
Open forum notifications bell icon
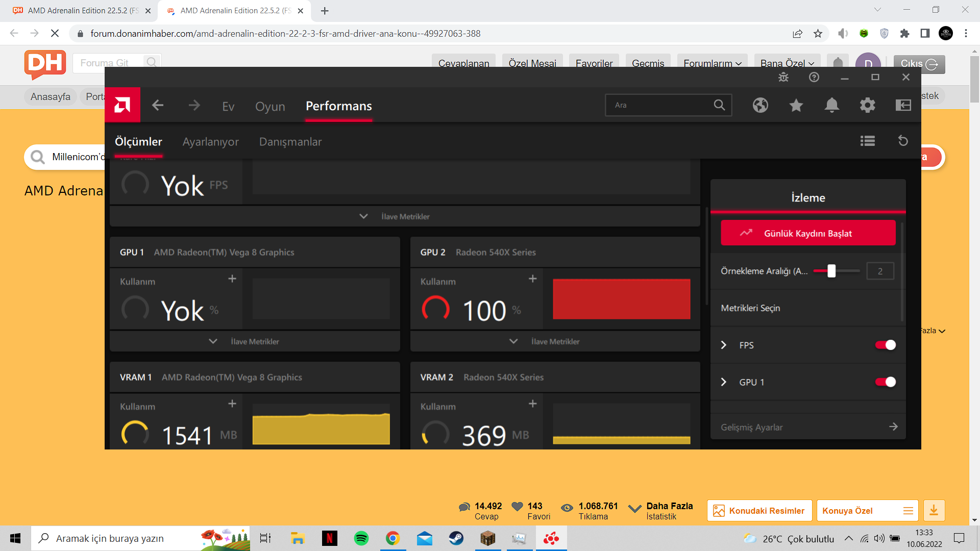(x=838, y=63)
